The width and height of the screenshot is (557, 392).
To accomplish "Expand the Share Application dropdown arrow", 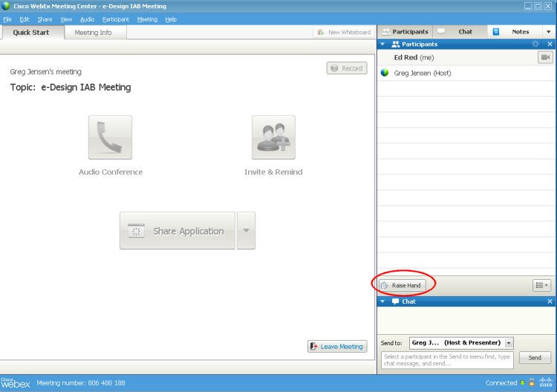I will (246, 231).
